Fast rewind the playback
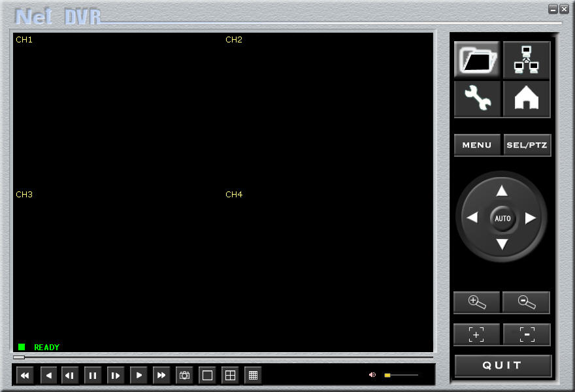The height and width of the screenshot is (392, 575). (x=25, y=376)
